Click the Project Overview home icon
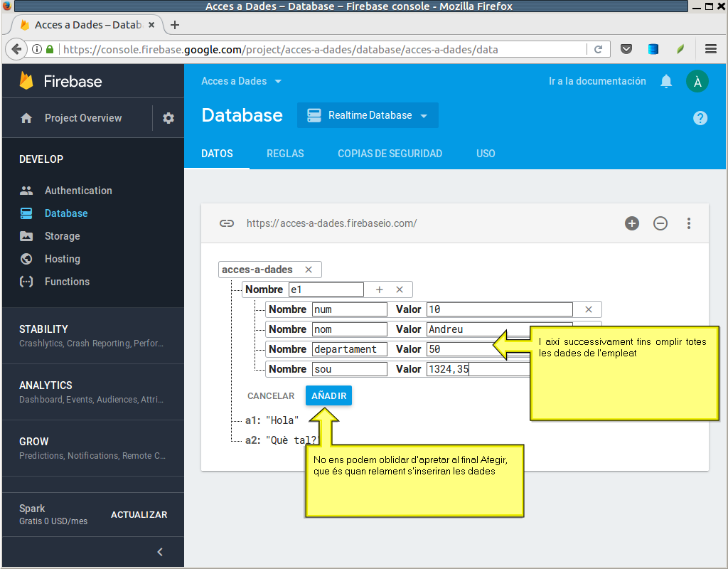Viewport: 728px width, 569px height. [x=26, y=118]
